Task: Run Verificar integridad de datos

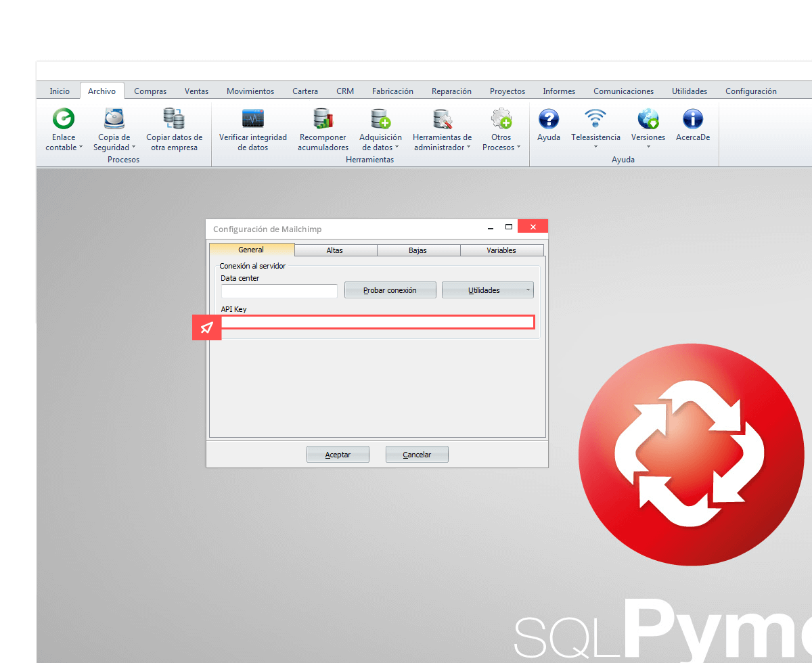Action: click(x=252, y=119)
